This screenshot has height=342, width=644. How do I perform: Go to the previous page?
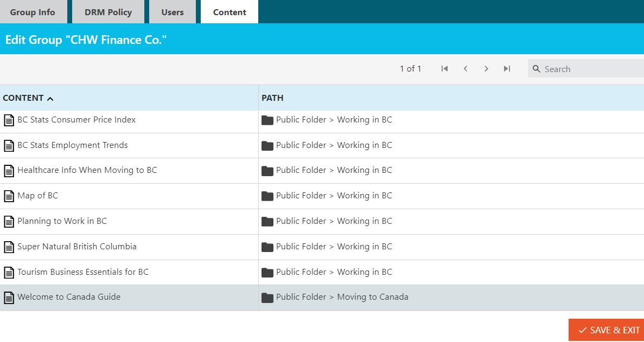click(466, 68)
